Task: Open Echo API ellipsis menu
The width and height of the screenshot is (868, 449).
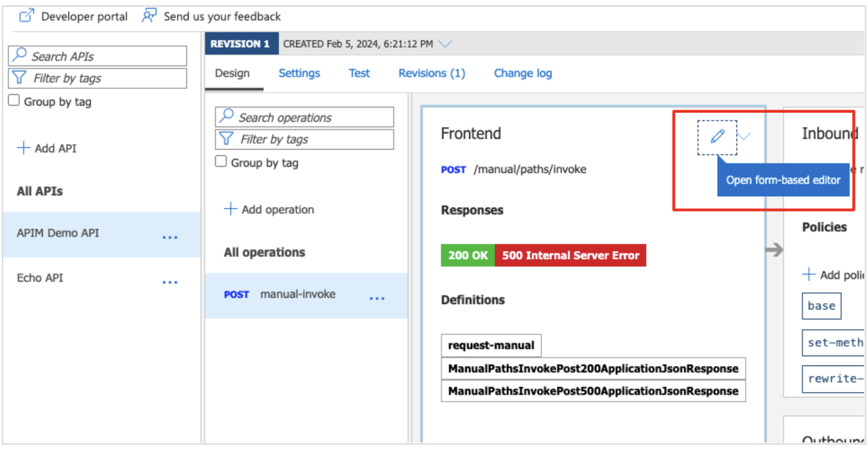Action: [x=170, y=282]
